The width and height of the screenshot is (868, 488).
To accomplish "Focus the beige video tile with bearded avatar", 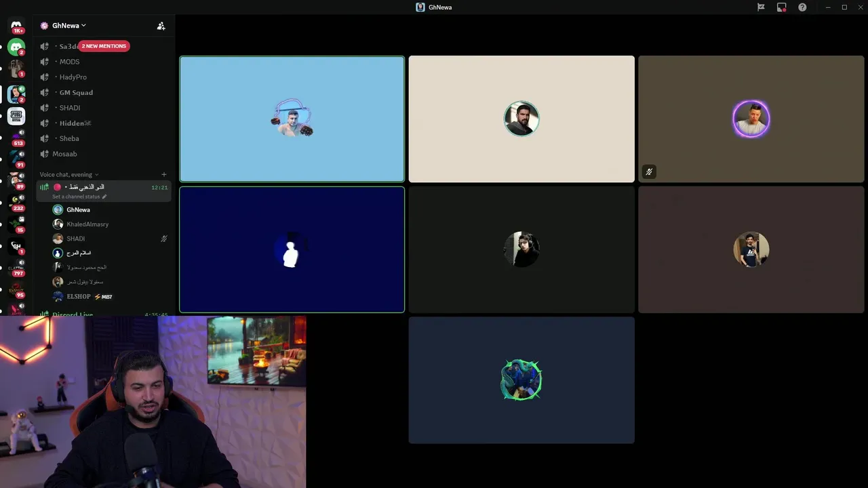I will pos(521,119).
